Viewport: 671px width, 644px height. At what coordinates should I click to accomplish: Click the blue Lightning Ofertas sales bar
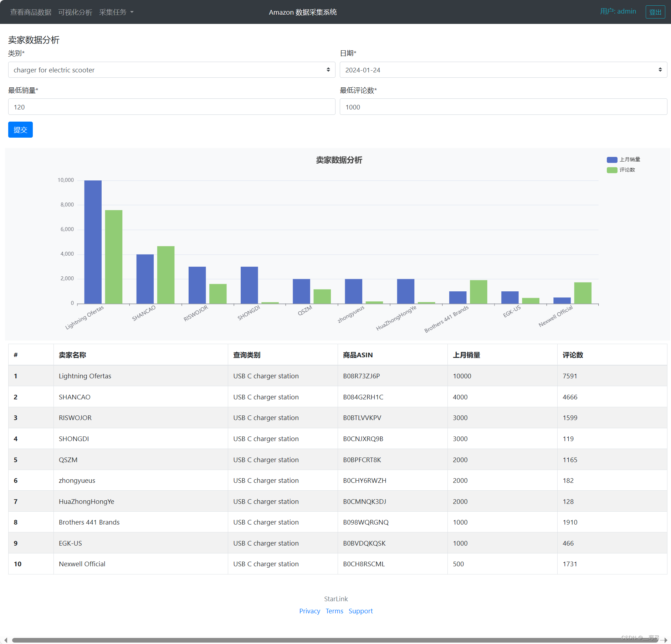click(93, 242)
